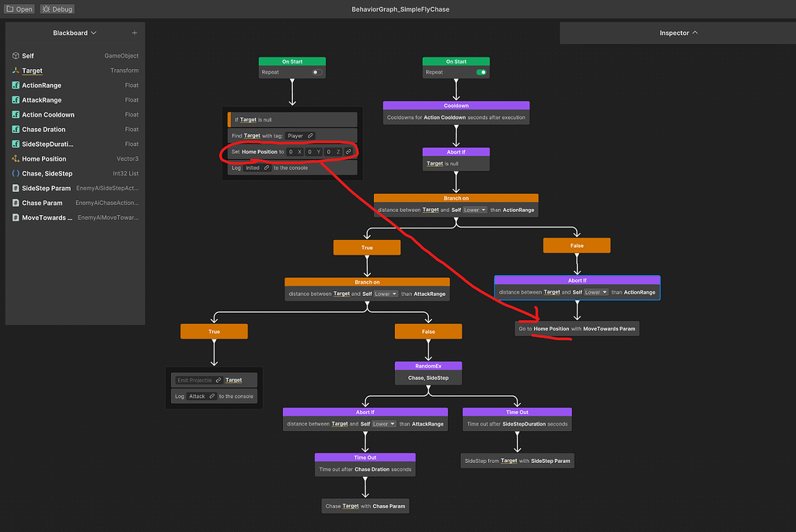
Task: Click the link icon beside the Player tag field
Action: click(x=310, y=136)
